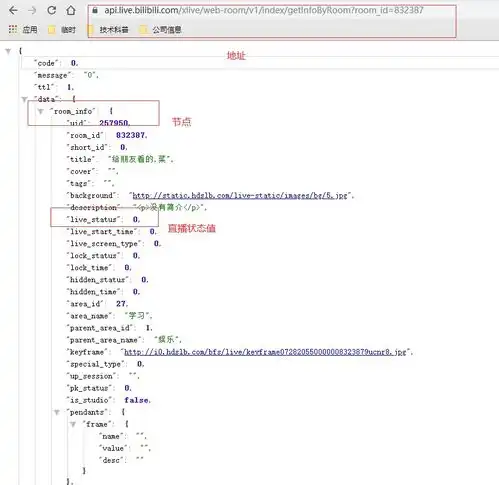Open the 公司信息 bookmark folder

[x=161, y=30]
